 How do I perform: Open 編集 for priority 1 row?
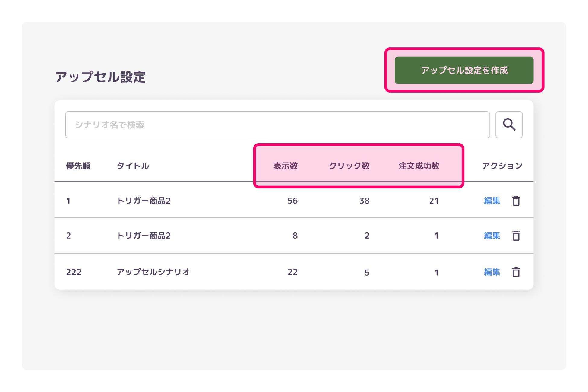point(492,201)
